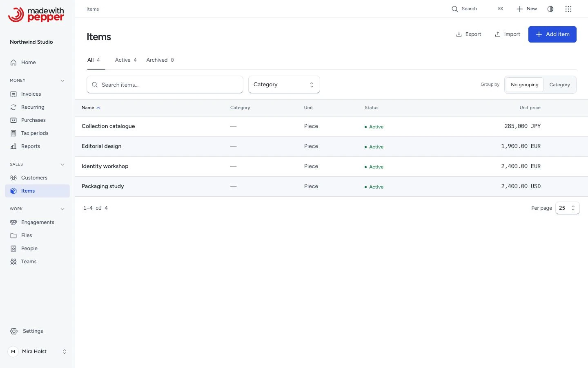This screenshot has height=368, width=588.
Task: Select the No grouping option
Action: [x=525, y=85]
